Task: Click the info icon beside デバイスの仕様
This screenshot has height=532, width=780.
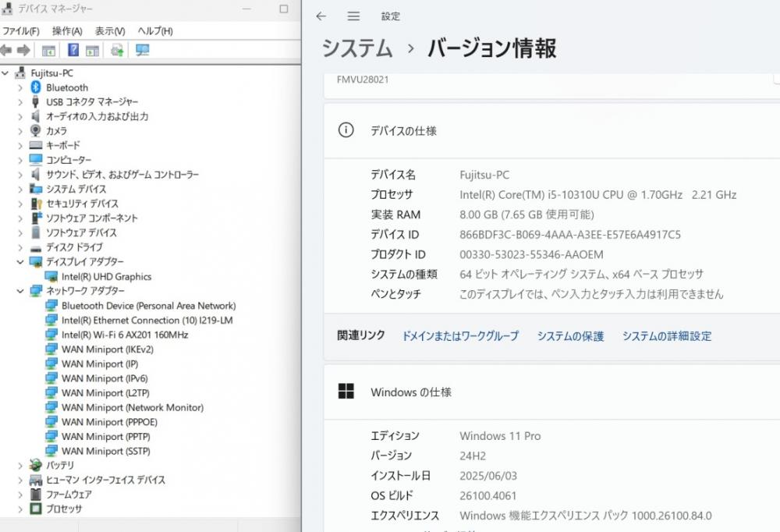Action: 346,130
